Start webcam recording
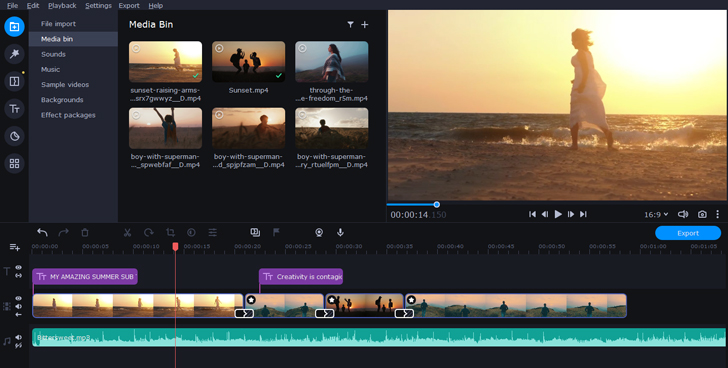 coord(319,232)
